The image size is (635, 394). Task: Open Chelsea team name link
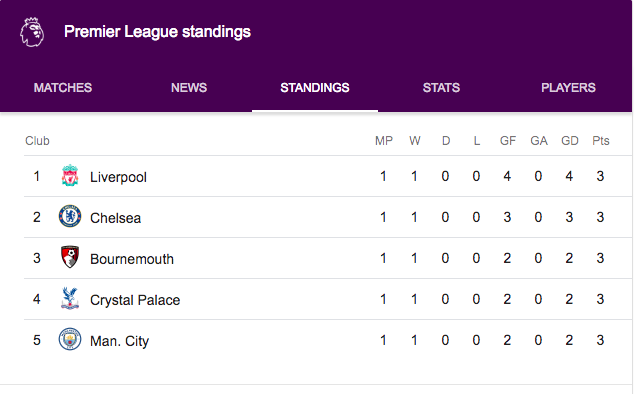pos(115,218)
